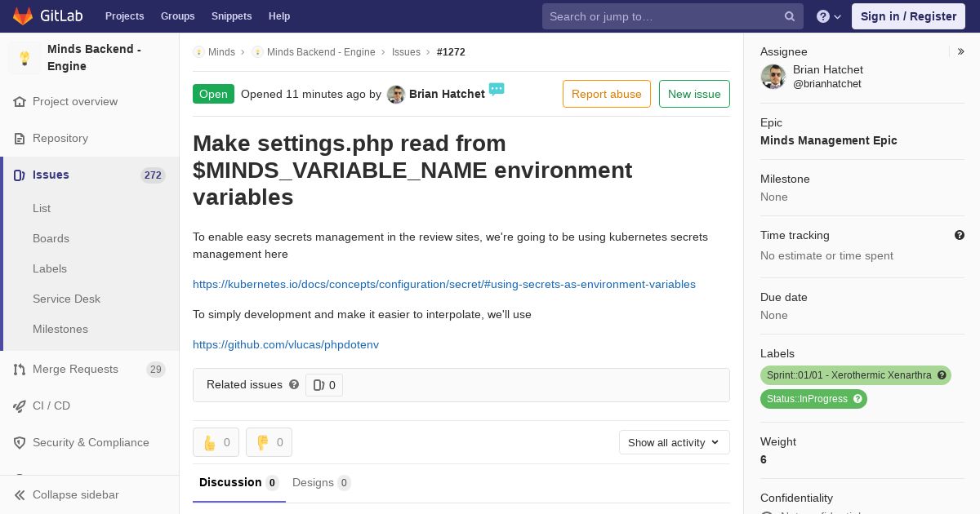The height and width of the screenshot is (514, 980).
Task: Open the Show all activity dropdown
Action: 674,442
